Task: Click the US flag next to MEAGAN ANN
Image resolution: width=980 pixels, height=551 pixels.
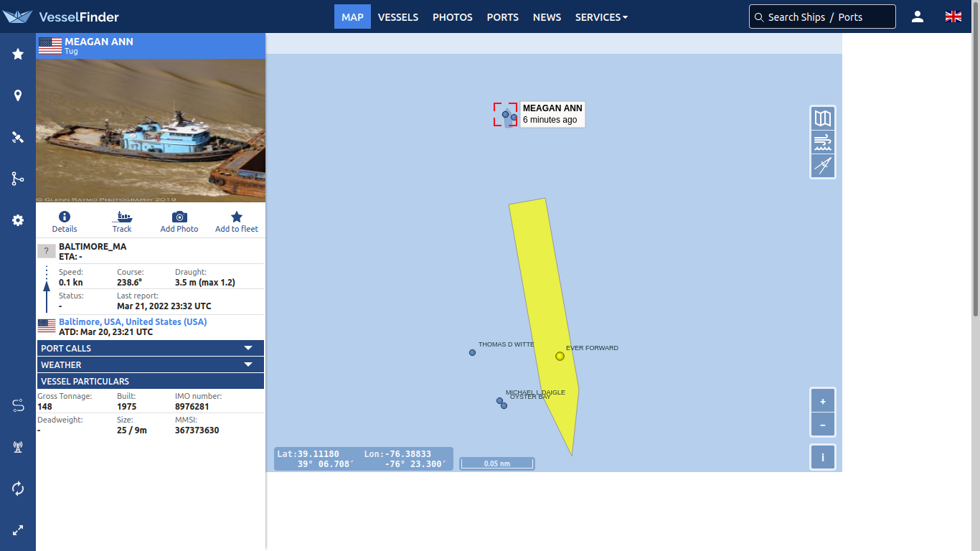Action: 50,46
